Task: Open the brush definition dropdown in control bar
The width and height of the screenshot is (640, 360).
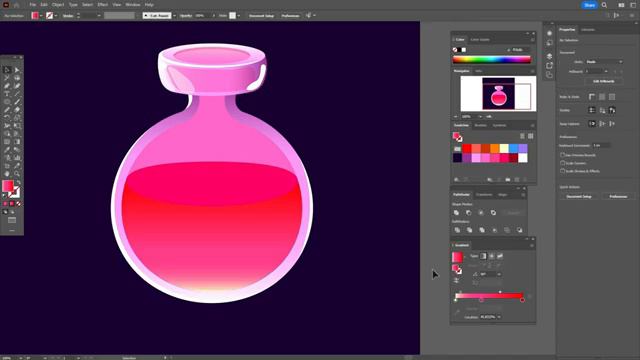Action: 174,16
